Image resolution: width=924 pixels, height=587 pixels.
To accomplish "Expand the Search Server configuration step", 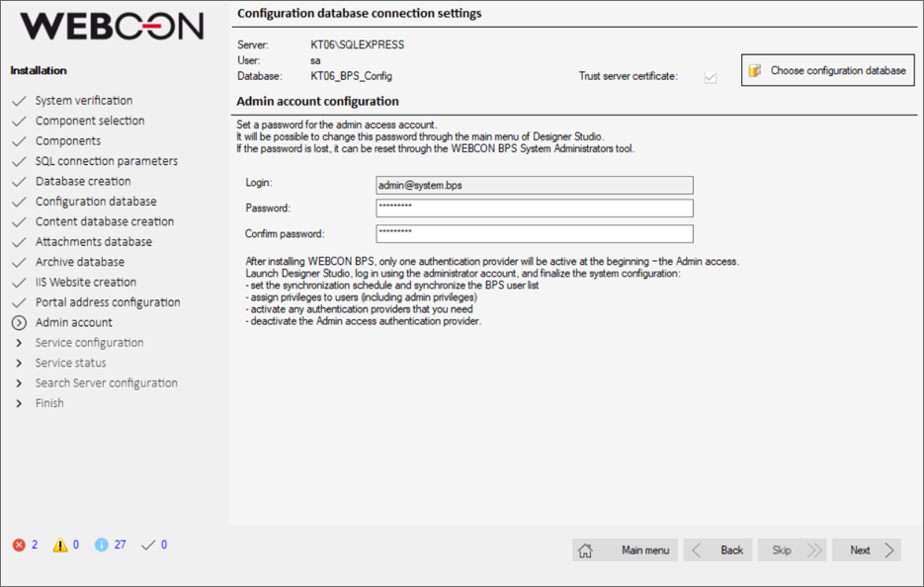I will 19,383.
